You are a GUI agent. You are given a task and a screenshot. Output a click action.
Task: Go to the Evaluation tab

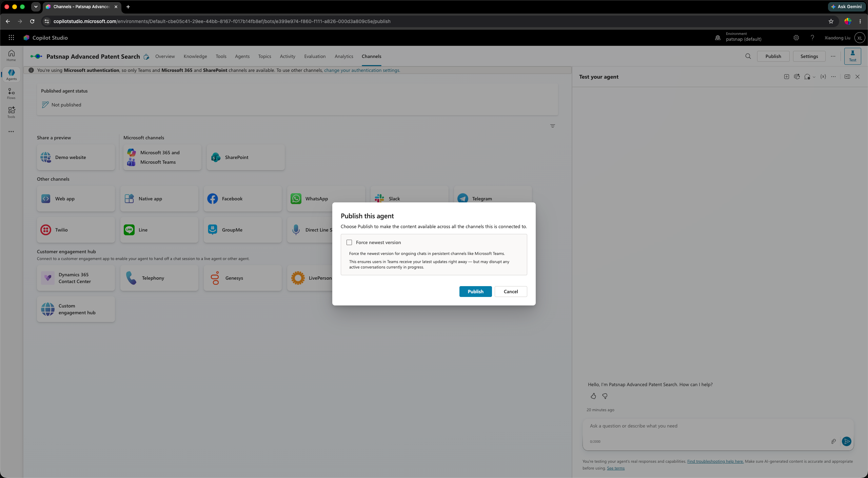tap(315, 56)
